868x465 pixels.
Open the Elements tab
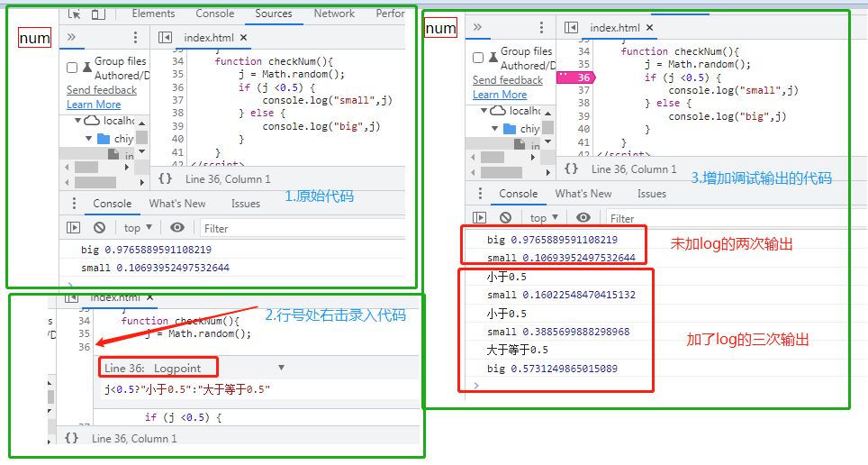click(153, 14)
